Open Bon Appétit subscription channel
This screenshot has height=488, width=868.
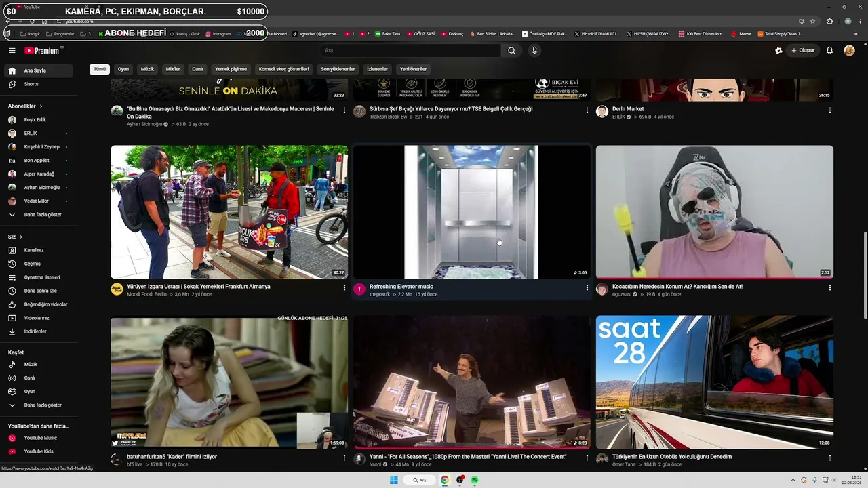tap(39, 161)
